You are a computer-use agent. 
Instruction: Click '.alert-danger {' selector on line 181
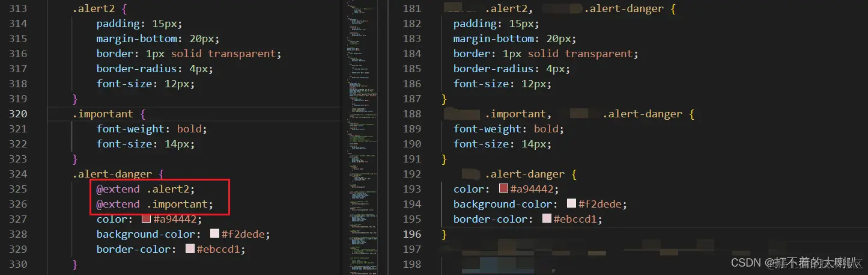pyautogui.click(x=630, y=8)
